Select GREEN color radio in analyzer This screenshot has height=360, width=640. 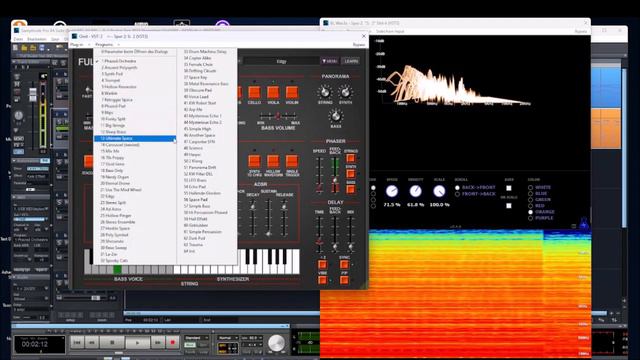click(x=531, y=200)
